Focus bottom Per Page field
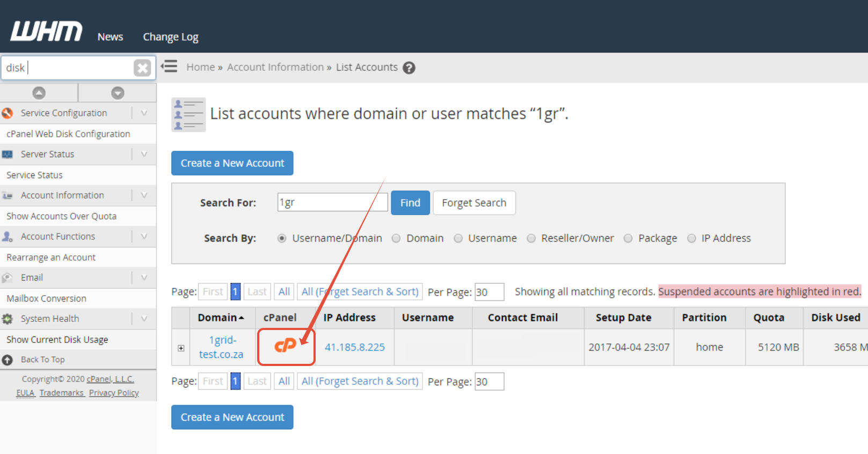868x454 pixels. pyautogui.click(x=489, y=382)
